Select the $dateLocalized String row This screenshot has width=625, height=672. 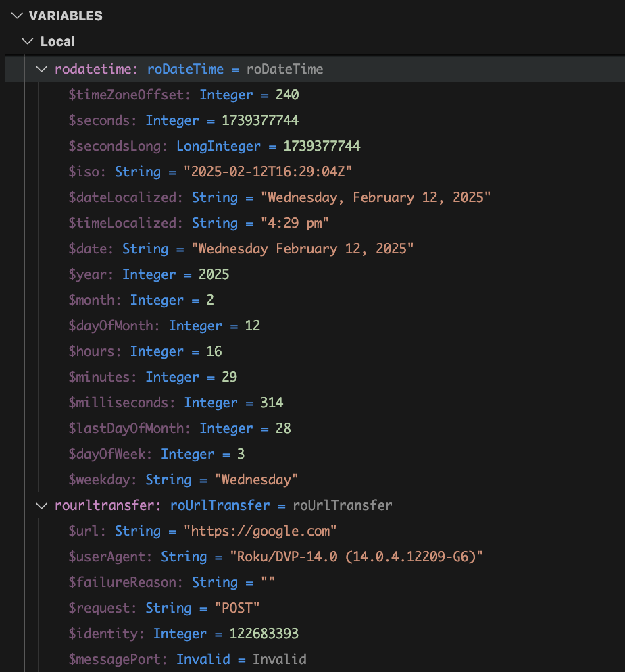pos(315,198)
